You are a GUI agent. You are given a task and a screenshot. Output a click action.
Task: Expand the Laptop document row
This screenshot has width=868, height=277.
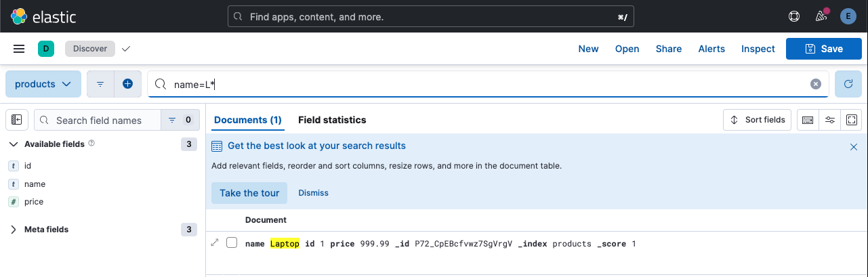pyautogui.click(x=215, y=243)
